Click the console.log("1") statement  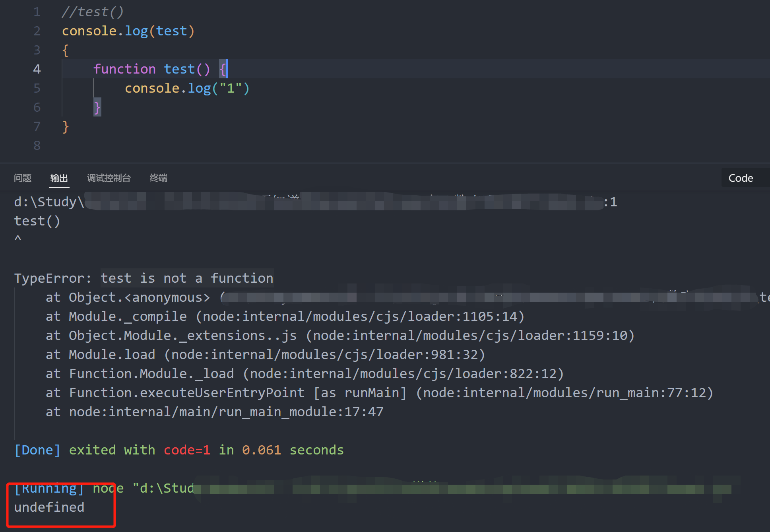click(x=187, y=88)
